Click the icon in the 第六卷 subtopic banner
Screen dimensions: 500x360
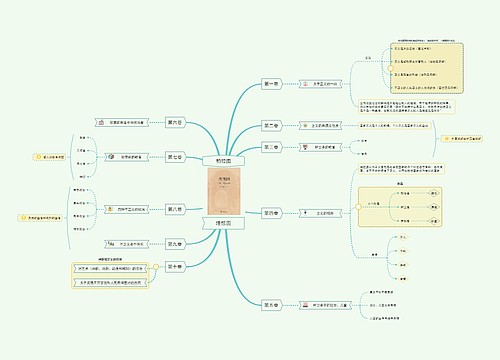click(101, 122)
